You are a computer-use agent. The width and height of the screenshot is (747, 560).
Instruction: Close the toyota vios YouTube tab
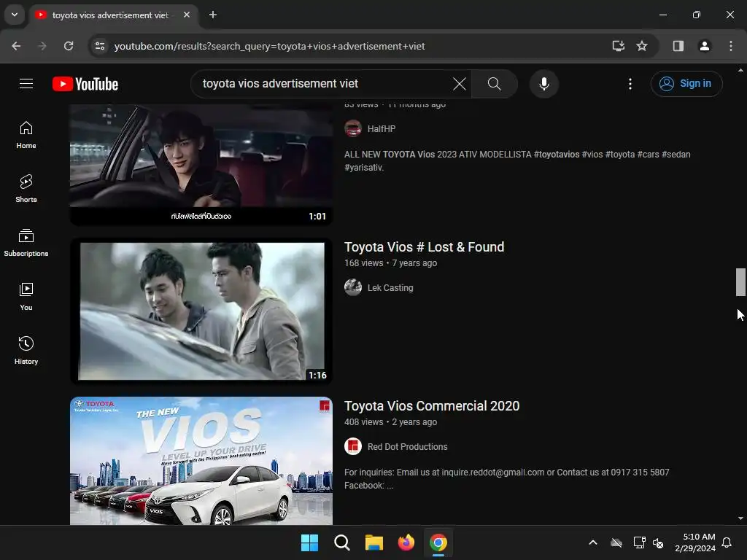click(x=187, y=15)
